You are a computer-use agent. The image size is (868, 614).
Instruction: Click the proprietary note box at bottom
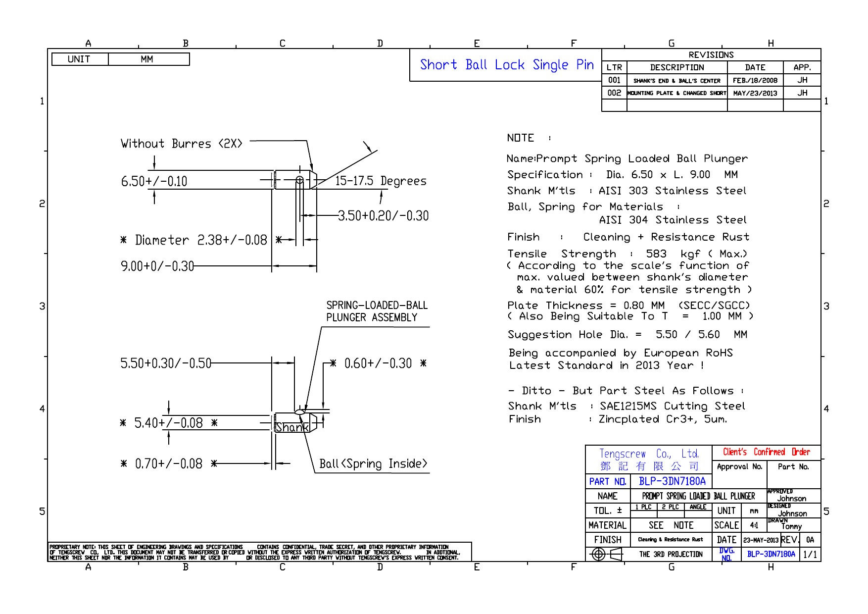[259, 552]
